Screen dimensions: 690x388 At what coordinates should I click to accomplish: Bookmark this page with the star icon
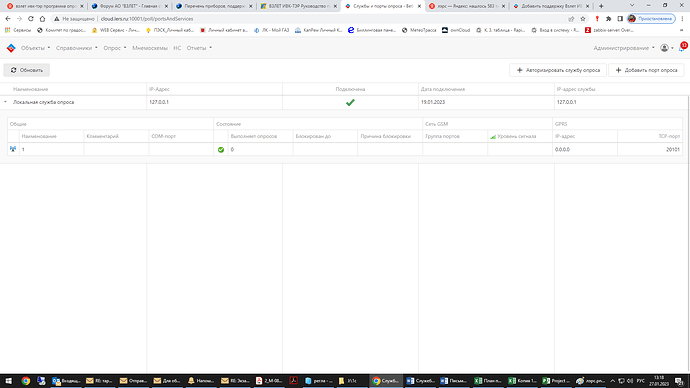pos(583,19)
